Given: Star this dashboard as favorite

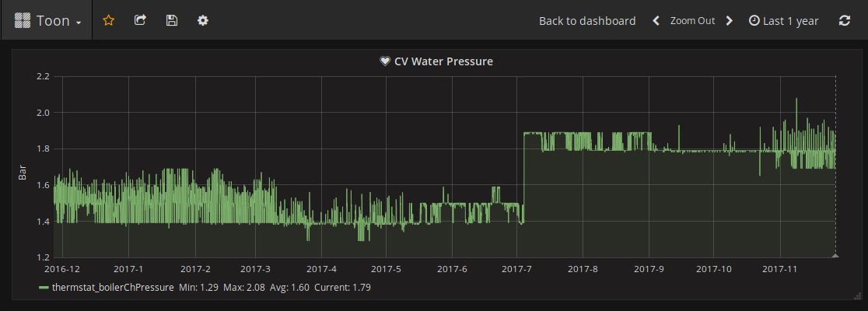Looking at the screenshot, I should tap(109, 20).
